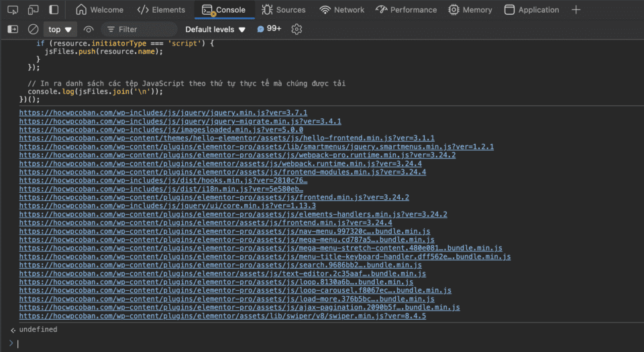The image size is (644, 352).
Task: Click the plus icon for more tools
Action: (576, 10)
